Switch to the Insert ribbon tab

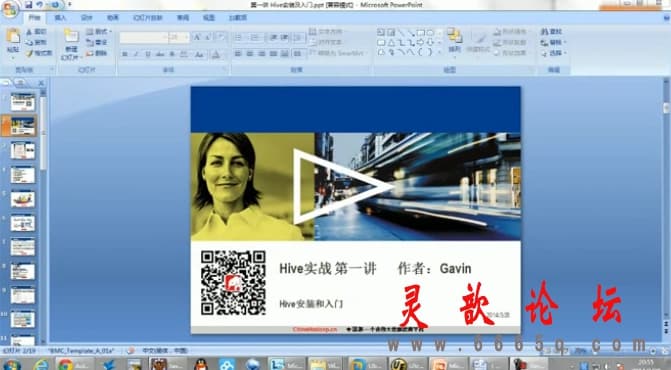[60, 18]
